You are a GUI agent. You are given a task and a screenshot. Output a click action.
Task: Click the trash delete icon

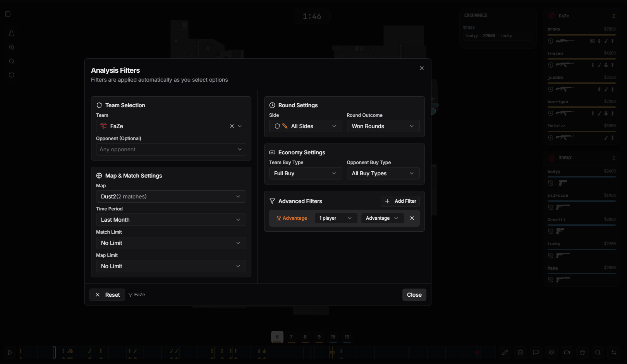click(520, 352)
